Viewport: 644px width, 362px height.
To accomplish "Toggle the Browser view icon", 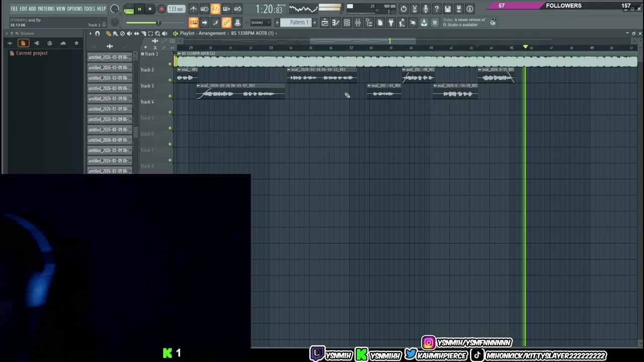I will tap(369, 23).
